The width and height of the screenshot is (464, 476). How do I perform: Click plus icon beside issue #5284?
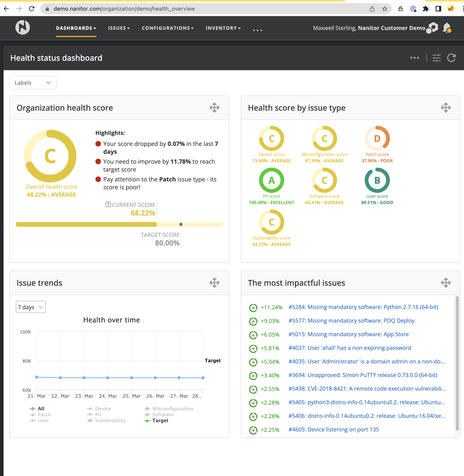tap(253, 308)
